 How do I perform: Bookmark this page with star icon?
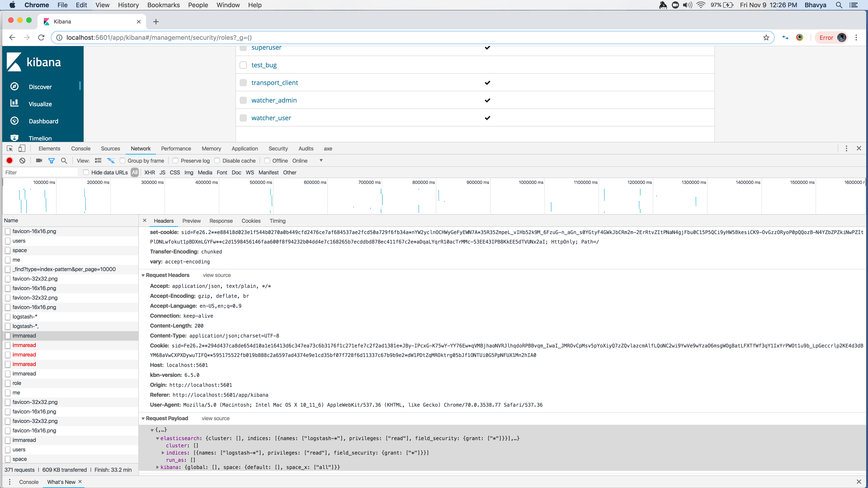(766, 37)
